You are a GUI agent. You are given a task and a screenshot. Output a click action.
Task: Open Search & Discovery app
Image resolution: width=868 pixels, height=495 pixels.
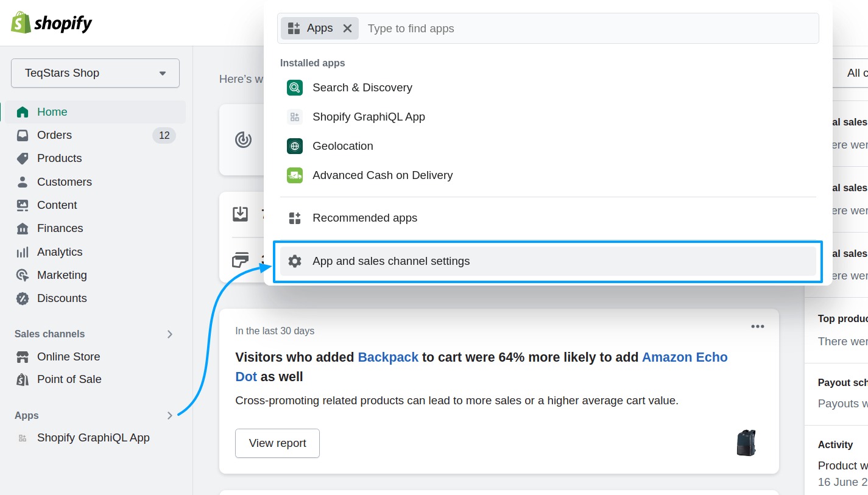(548, 88)
